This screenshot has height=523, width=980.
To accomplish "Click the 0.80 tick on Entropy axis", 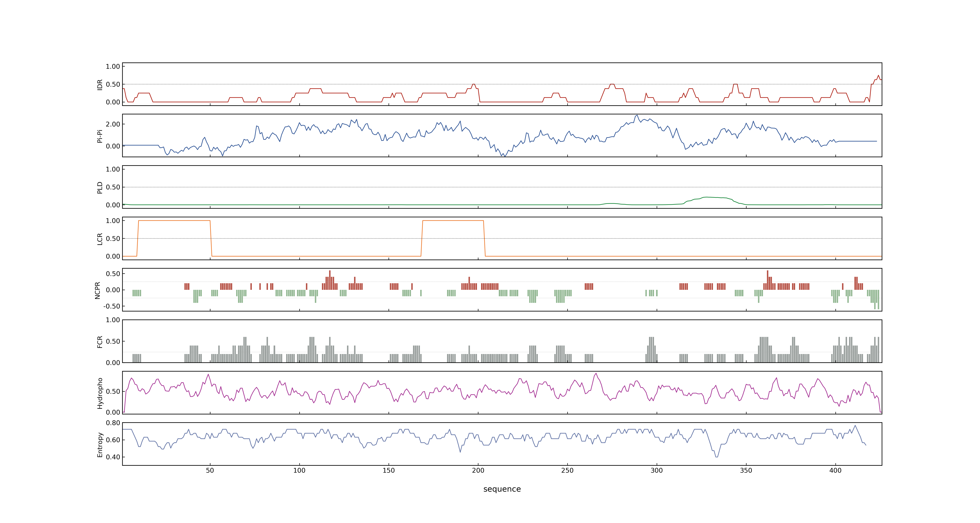I will pos(113,423).
